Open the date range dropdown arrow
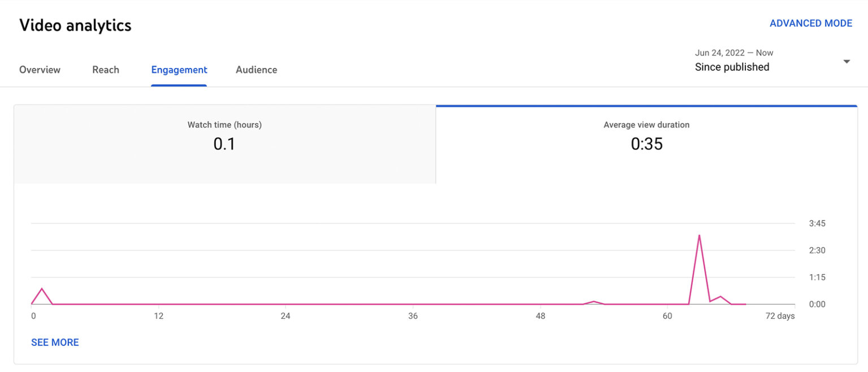 click(x=846, y=60)
